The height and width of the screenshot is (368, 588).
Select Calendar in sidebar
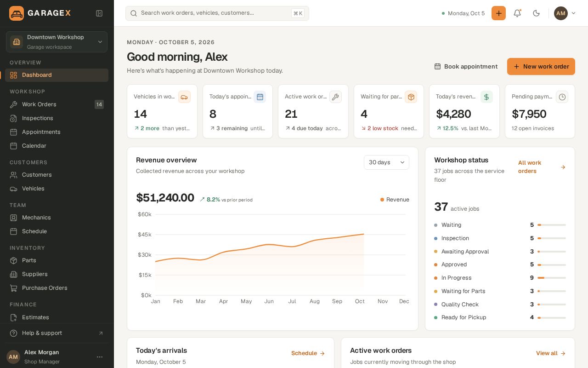point(57,146)
